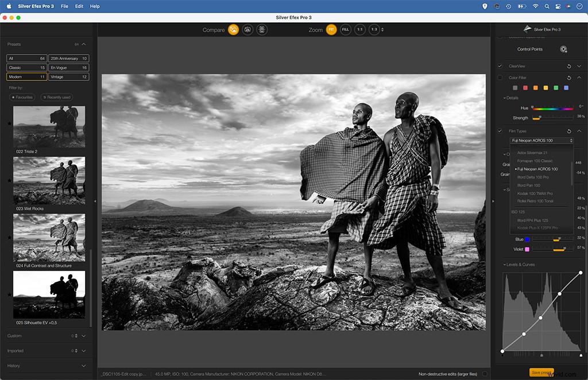Expand the History panel
The image size is (588, 380).
pyautogui.click(x=83, y=366)
